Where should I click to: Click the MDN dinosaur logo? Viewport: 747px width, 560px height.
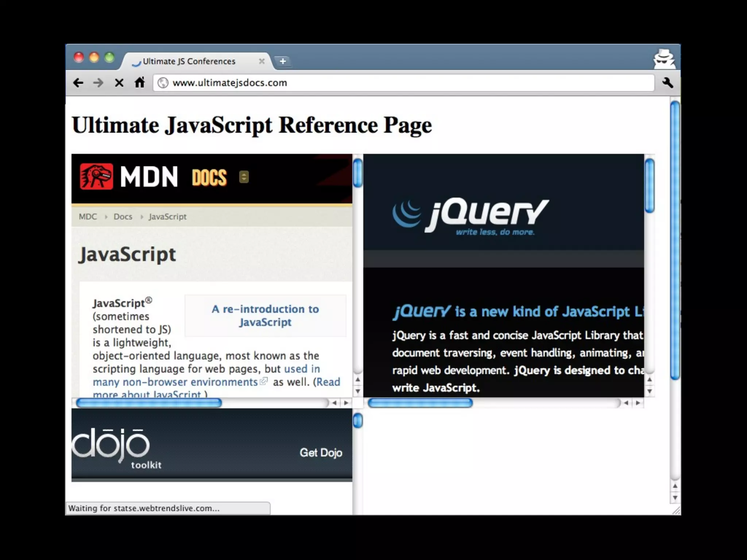coord(97,176)
